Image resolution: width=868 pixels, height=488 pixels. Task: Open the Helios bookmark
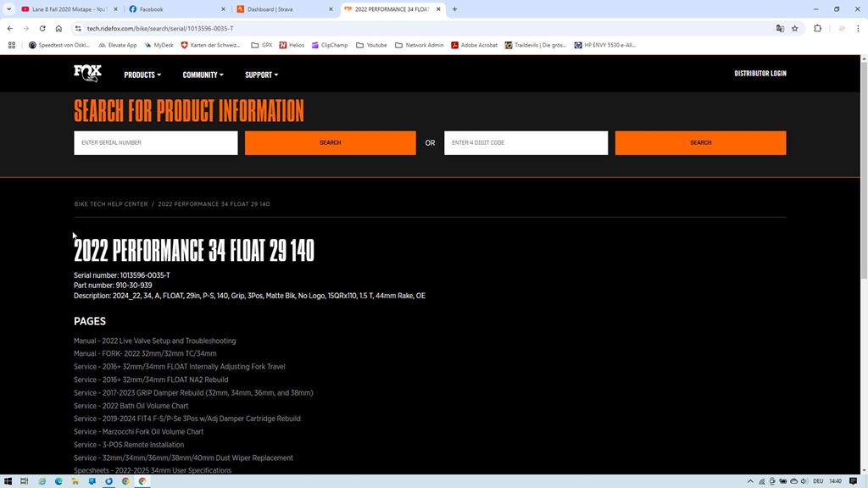point(292,45)
